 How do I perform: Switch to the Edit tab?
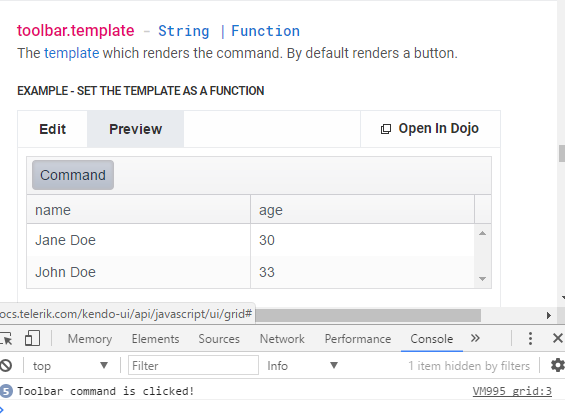pyautogui.click(x=53, y=129)
